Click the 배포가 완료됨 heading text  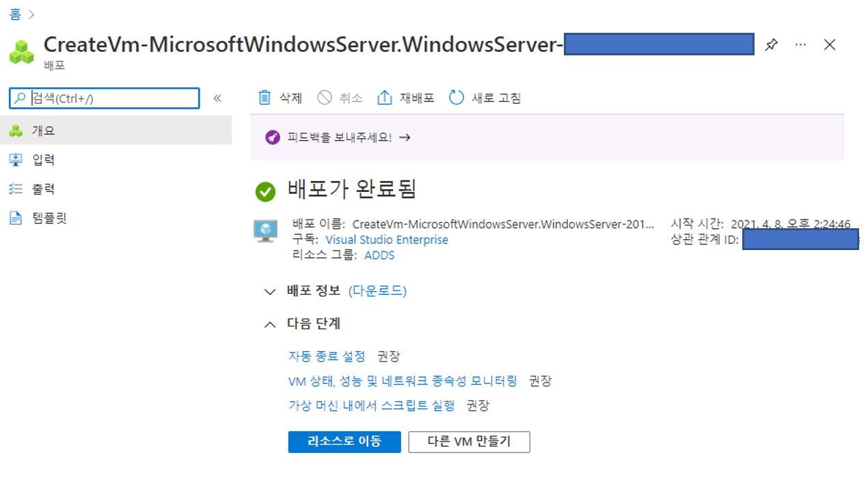click(351, 189)
